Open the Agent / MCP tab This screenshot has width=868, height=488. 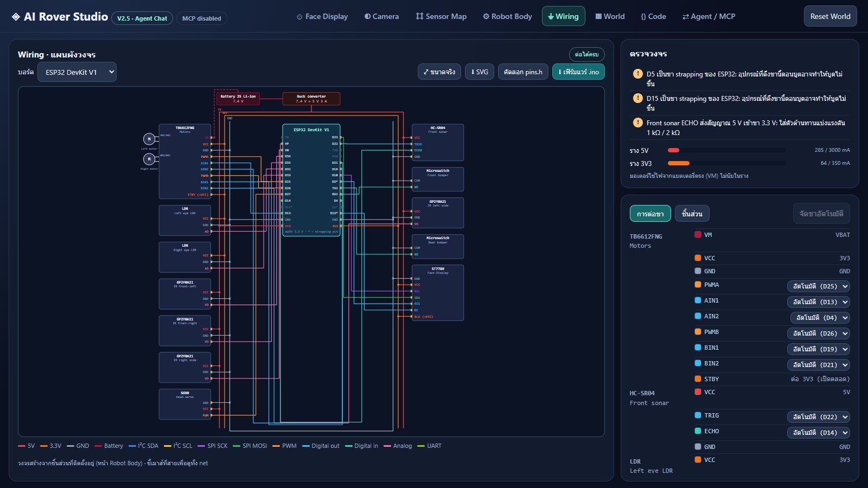pyautogui.click(x=709, y=16)
